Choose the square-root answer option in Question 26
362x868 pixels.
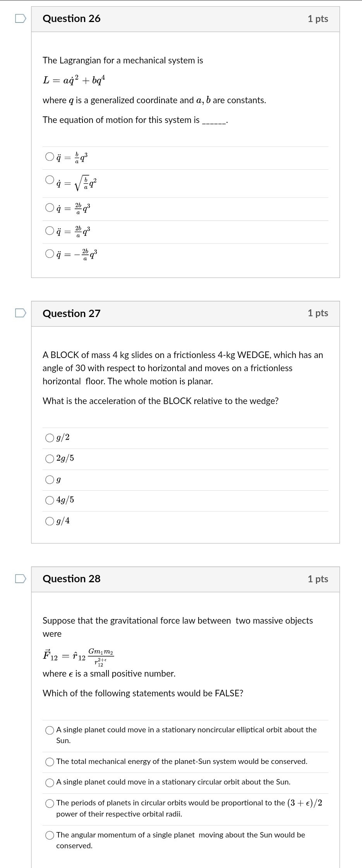click(x=49, y=179)
